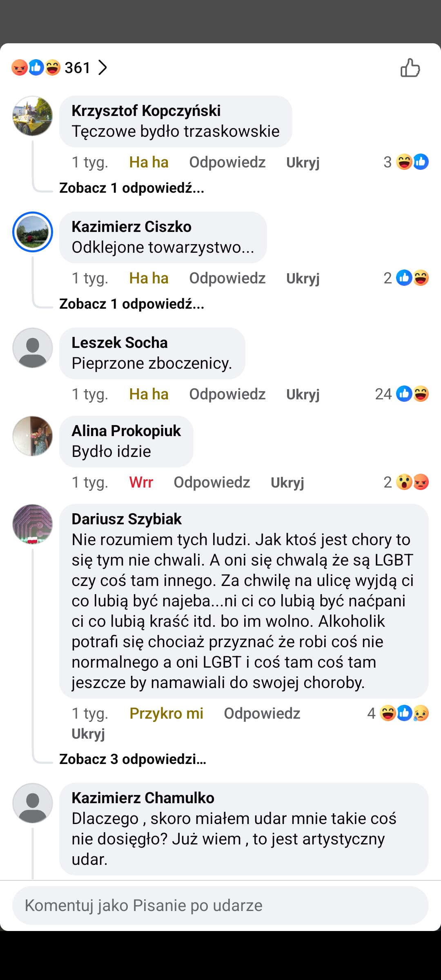Viewport: 441px width, 980px height.
Task: Toggle the Ha ha reaction on Kopczyński's comment
Action: (x=149, y=162)
